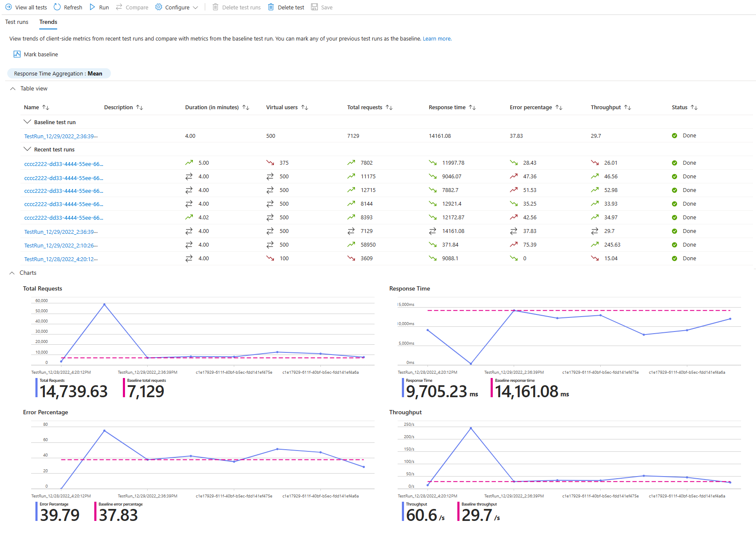The image size is (756, 535).
Task: Toggle sorting on the Response time column
Action: point(471,107)
